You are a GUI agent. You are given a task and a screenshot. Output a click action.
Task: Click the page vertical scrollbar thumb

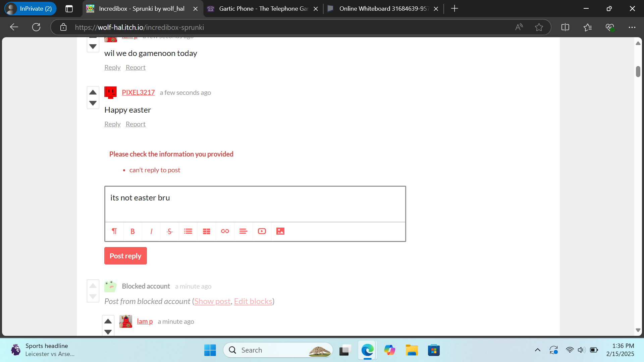(x=638, y=71)
